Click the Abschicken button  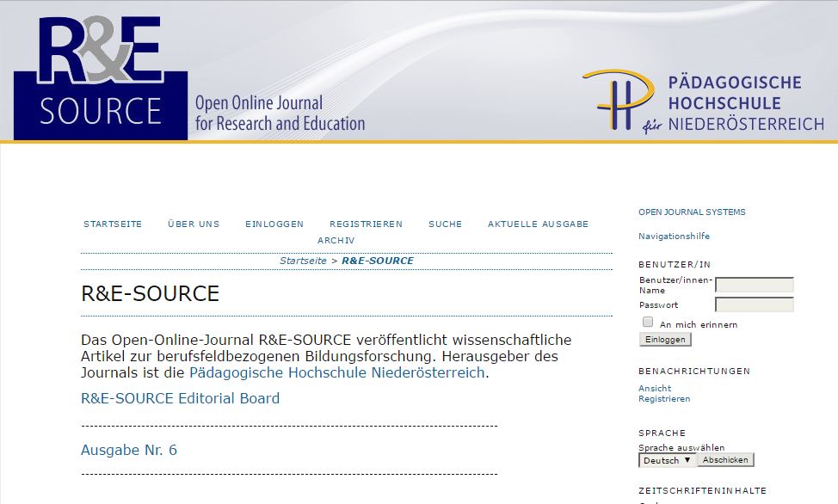[x=725, y=459]
